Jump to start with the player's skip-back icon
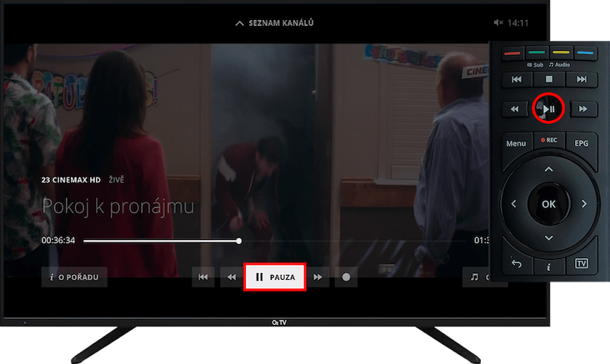The height and width of the screenshot is (364, 610). [202, 277]
